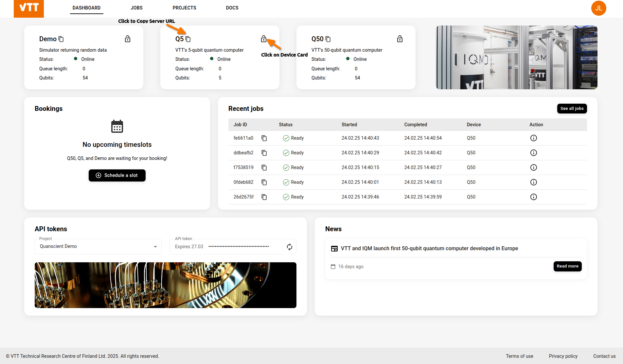Go to the Dashboard tab

point(86,8)
